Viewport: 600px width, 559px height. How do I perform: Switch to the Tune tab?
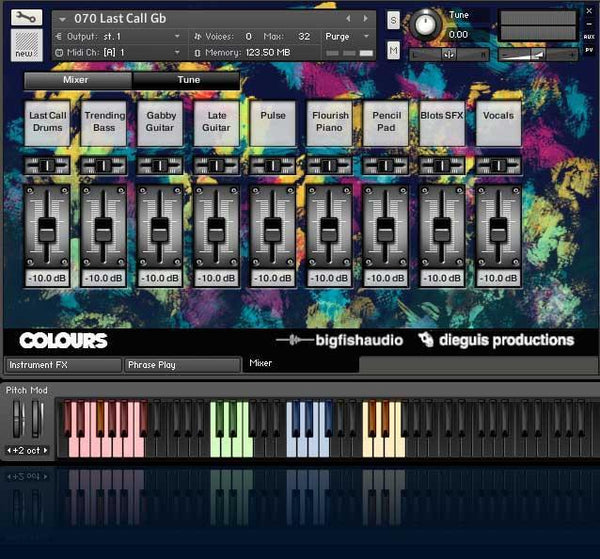point(188,80)
